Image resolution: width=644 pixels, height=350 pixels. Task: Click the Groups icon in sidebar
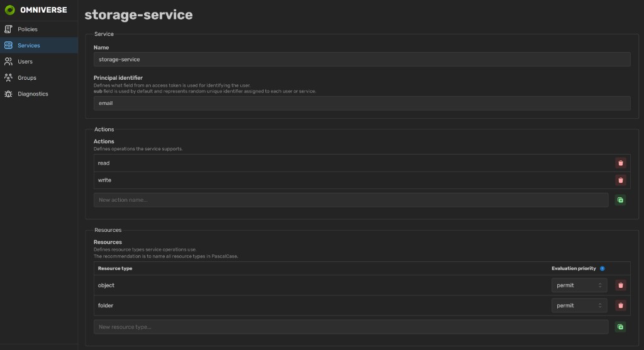point(8,77)
